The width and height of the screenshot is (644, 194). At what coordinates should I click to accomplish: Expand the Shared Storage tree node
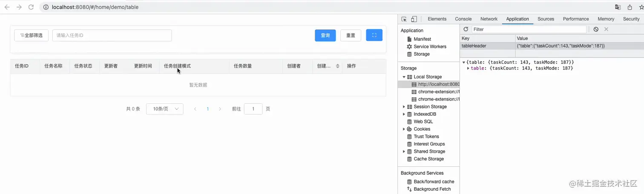(404, 151)
